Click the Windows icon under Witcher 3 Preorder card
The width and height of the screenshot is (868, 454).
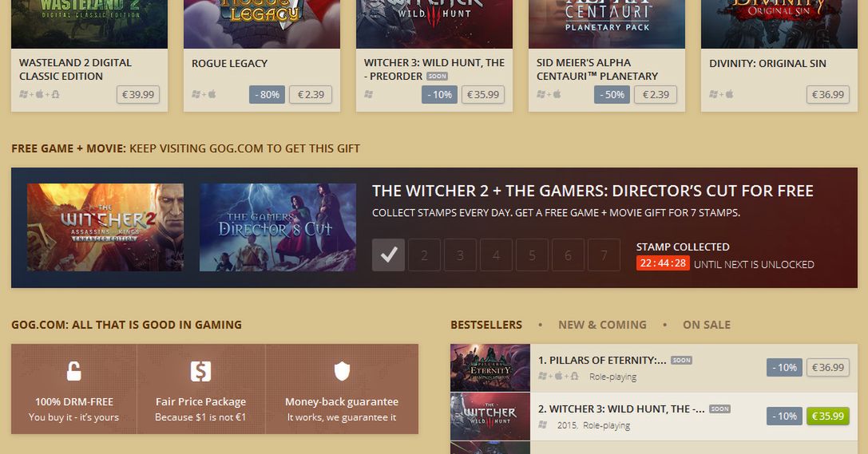368,95
